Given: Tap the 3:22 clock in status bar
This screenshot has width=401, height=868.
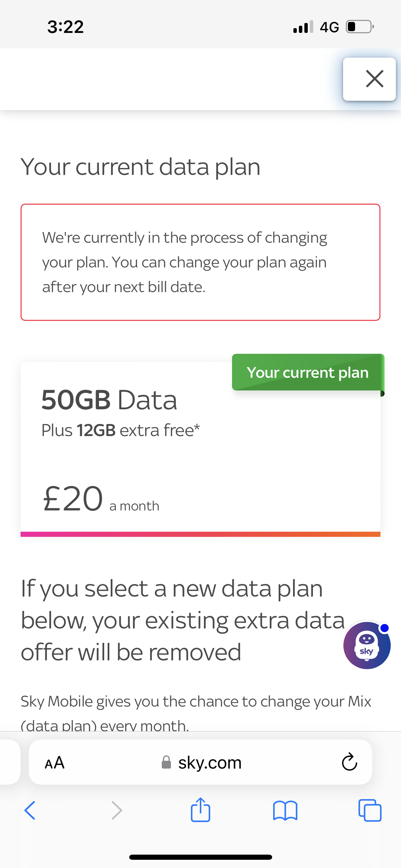Looking at the screenshot, I should 65,27.
